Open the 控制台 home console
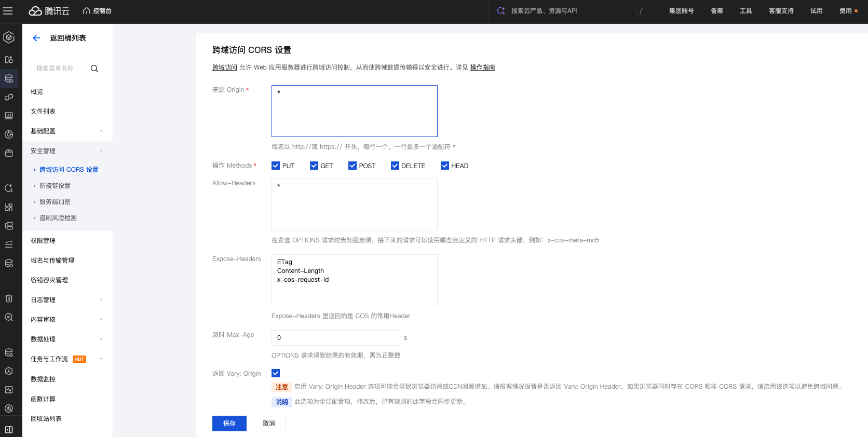Screen dimensions: 868x437 (x=97, y=11)
